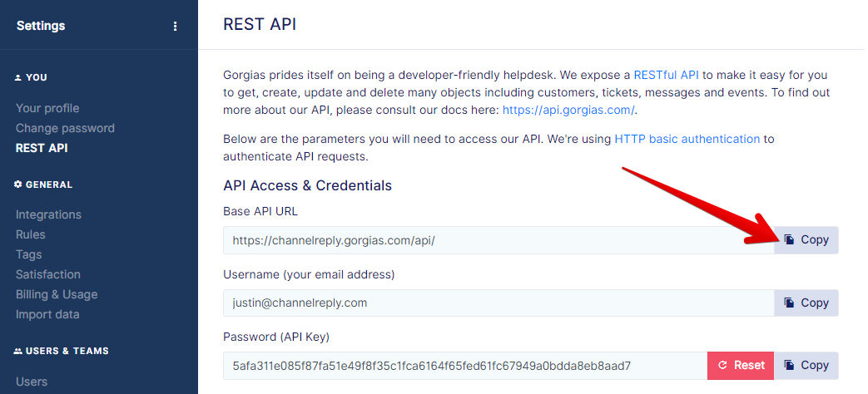Open the Settings three-dot menu
Screen dimensions: 868x394
coord(175,26)
